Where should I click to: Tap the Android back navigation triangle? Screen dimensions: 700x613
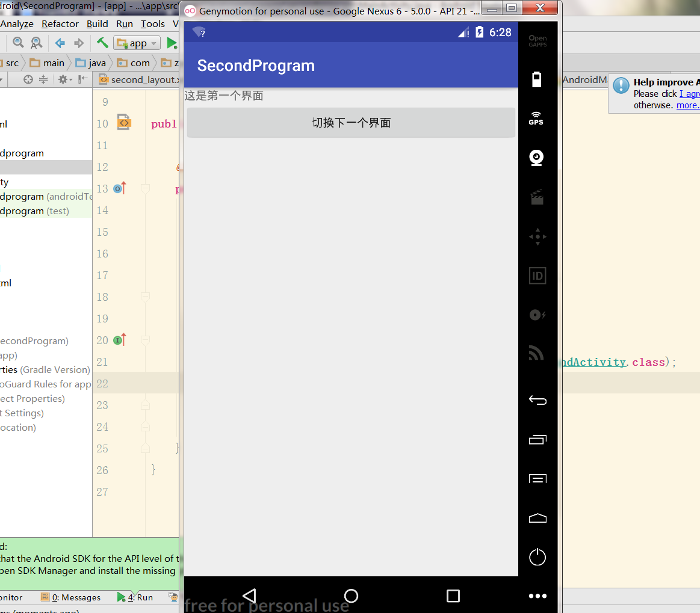249,596
